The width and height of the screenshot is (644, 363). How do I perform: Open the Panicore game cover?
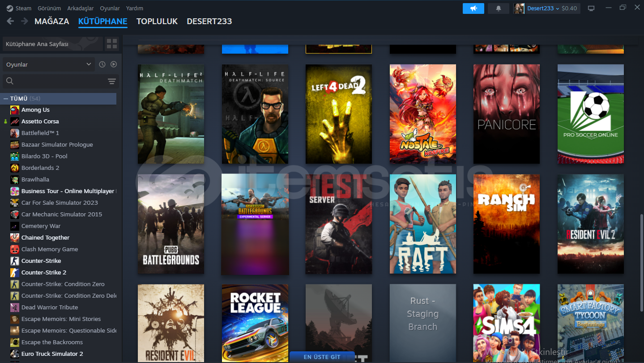[x=507, y=114]
